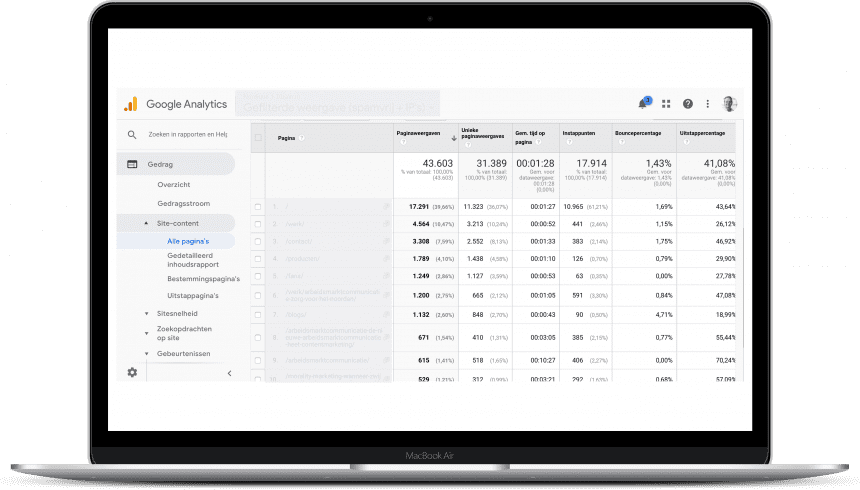860x490 pixels.
Task: Tick the checkbox for the /blogs/ row
Action: (258, 315)
